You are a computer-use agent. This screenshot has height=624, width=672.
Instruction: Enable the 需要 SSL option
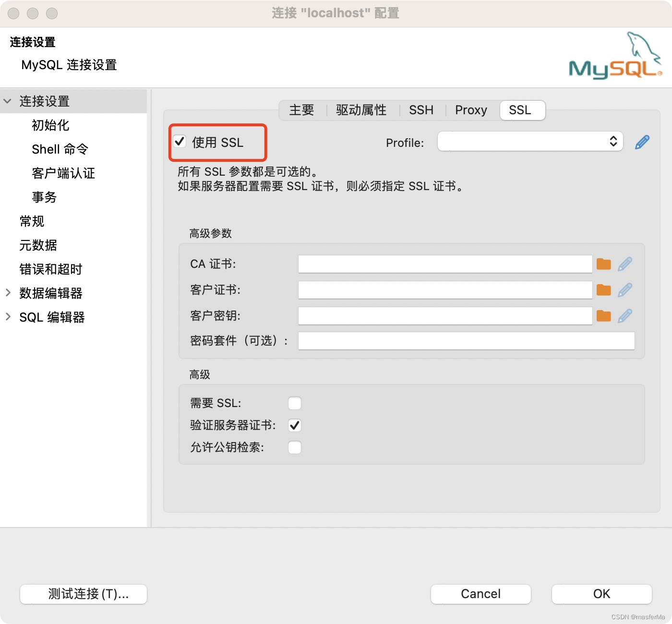(x=295, y=403)
